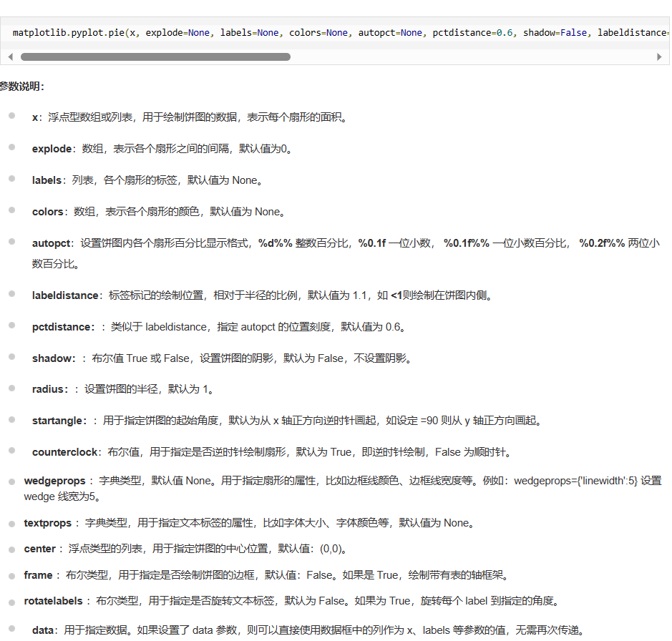
Task: Click the 'textprops' parameter name
Action: tap(47, 523)
